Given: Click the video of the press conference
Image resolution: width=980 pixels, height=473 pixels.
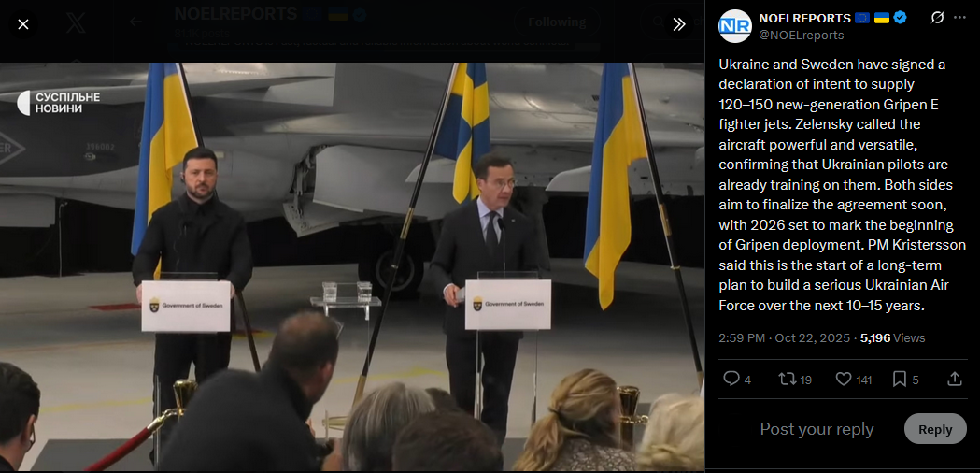Looking at the screenshot, I should pyautogui.click(x=352, y=266).
